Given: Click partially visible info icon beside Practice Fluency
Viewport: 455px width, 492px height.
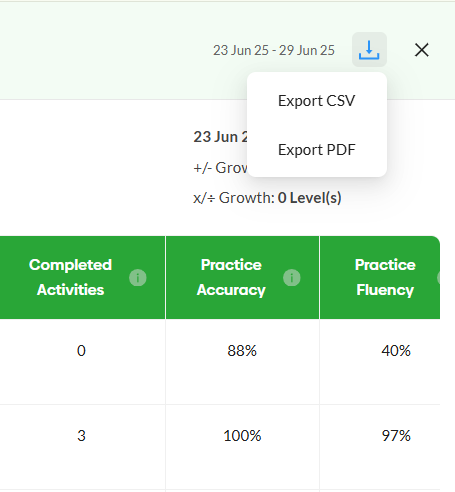Looking at the screenshot, I should pos(439,277).
